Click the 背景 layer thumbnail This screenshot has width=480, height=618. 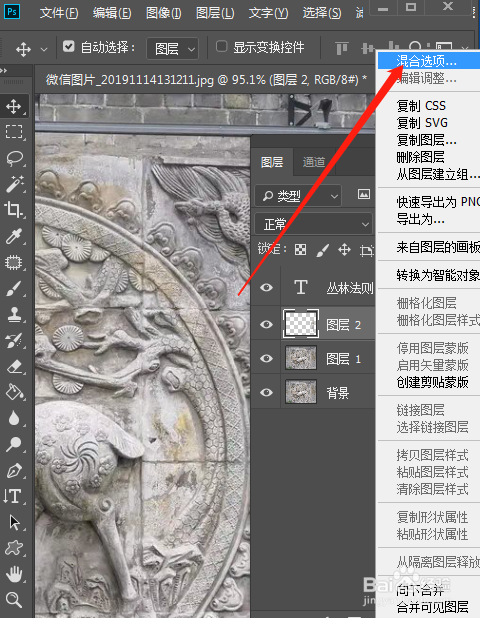(x=301, y=392)
